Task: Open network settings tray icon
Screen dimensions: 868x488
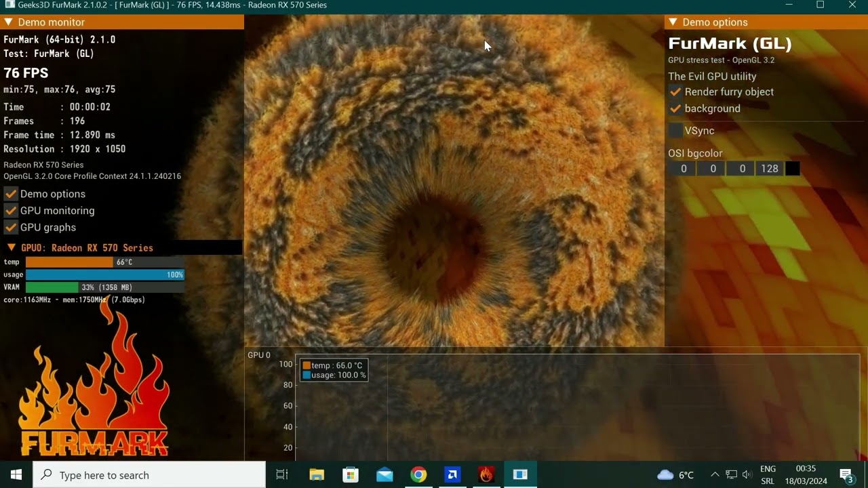Action: pos(731,475)
